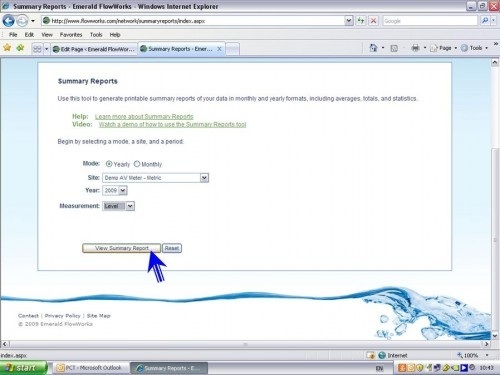Click the View Summary Report button
Viewport: 500px width, 375px height.
(121, 248)
